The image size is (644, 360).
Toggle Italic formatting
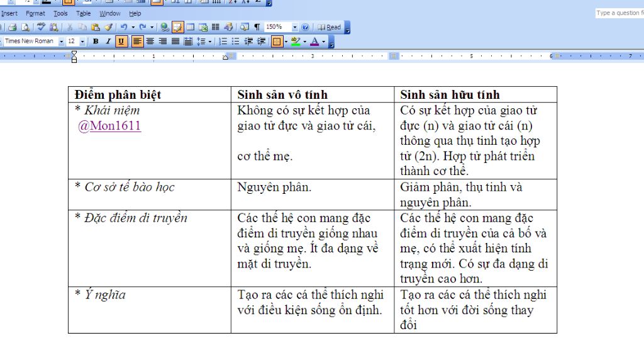click(108, 41)
